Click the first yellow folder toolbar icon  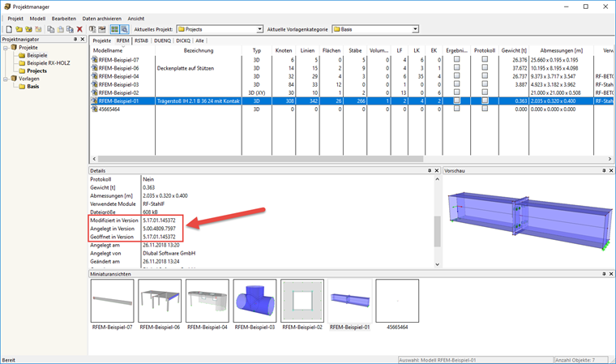(x=19, y=29)
